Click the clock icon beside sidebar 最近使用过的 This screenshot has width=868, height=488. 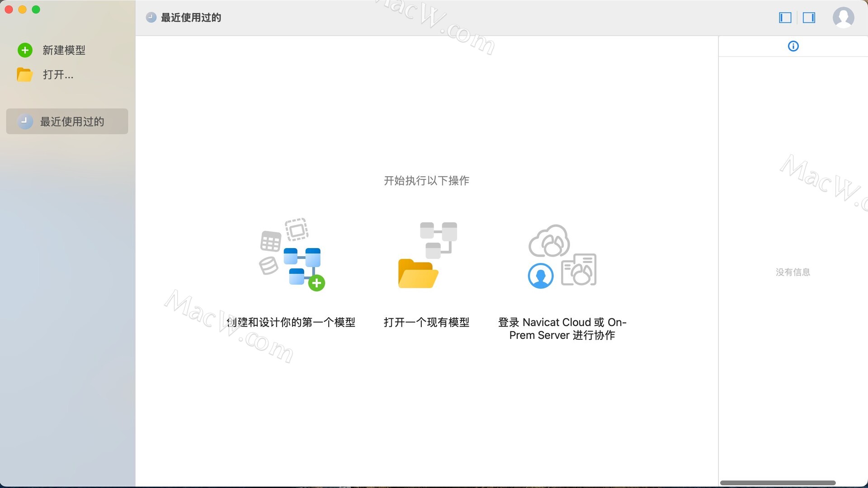pos(25,121)
